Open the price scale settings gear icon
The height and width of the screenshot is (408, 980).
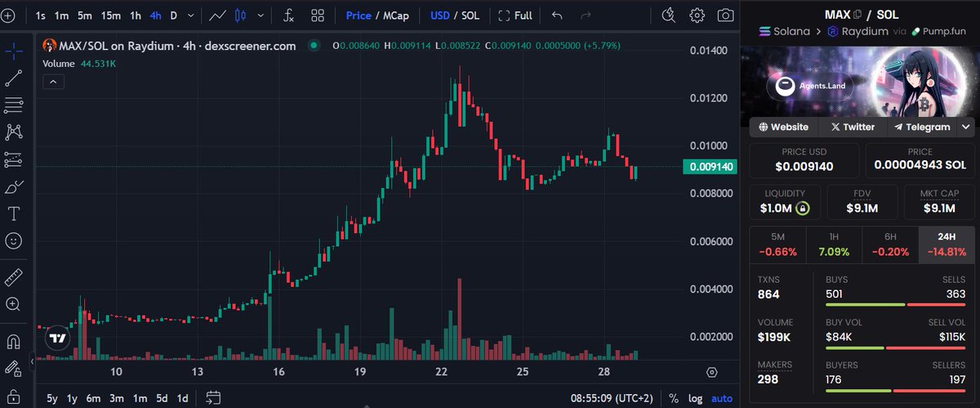click(711, 372)
